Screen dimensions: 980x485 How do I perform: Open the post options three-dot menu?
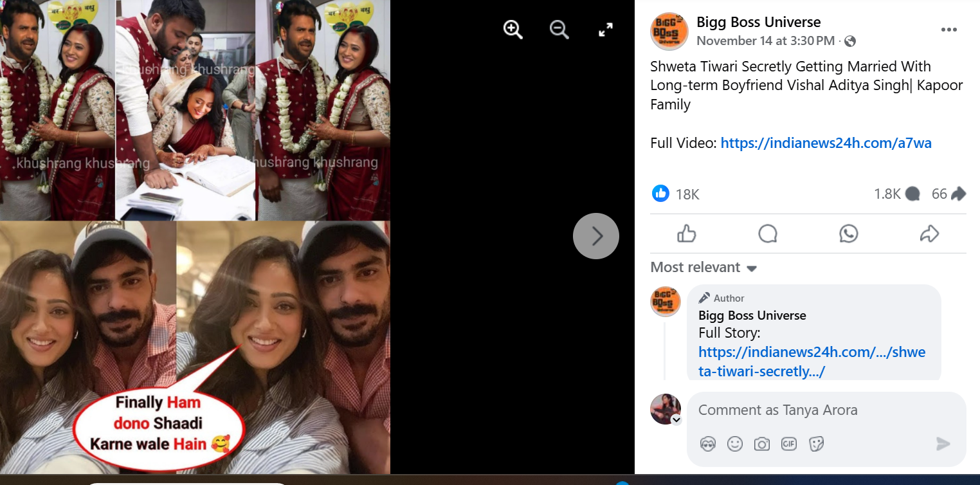pyautogui.click(x=948, y=30)
